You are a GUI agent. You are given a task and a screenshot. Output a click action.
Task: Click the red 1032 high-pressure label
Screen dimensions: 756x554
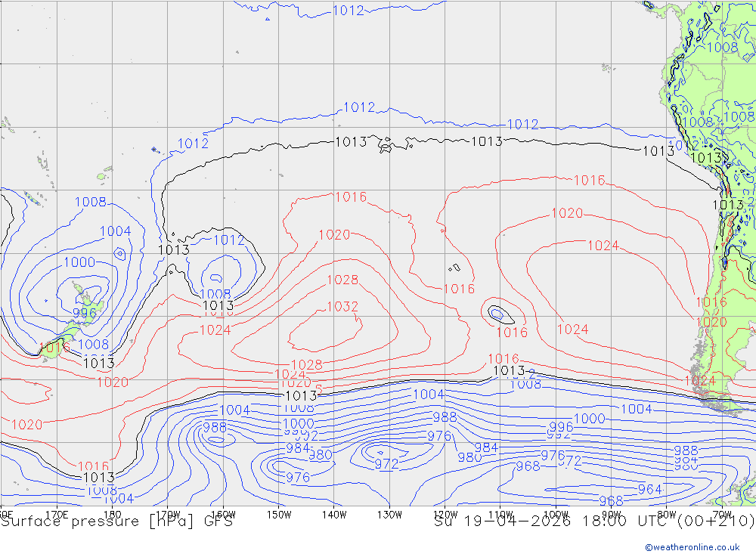pos(342,307)
